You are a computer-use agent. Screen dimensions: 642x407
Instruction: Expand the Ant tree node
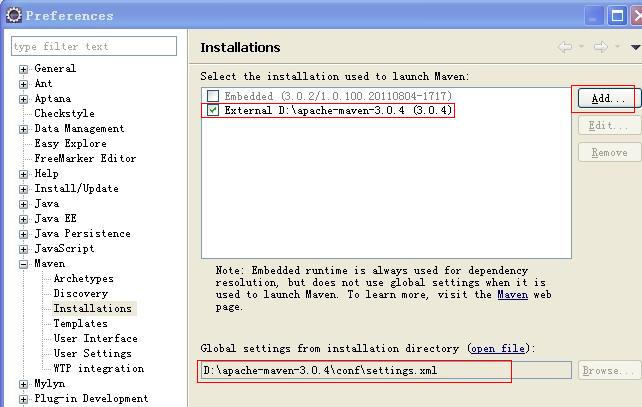23,84
